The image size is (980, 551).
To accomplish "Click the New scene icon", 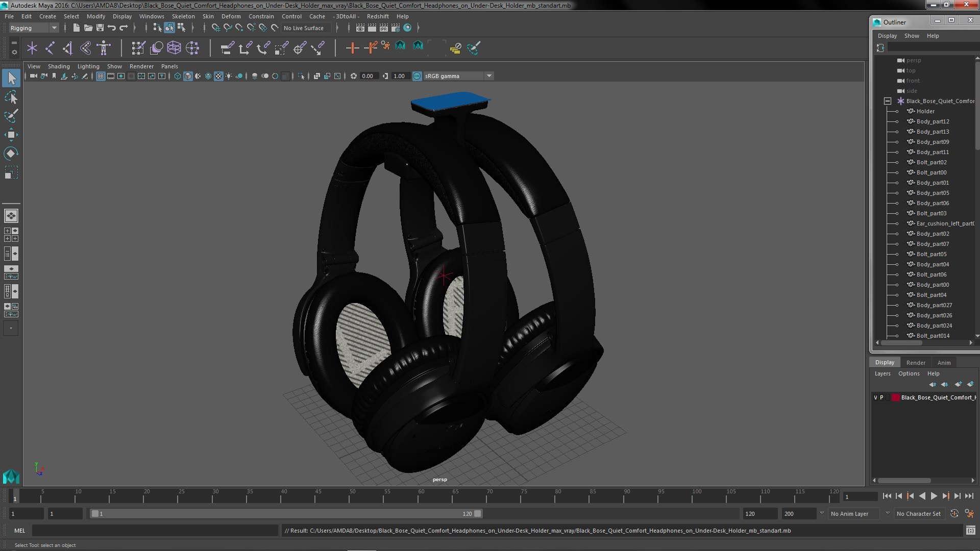I will click(x=76, y=28).
